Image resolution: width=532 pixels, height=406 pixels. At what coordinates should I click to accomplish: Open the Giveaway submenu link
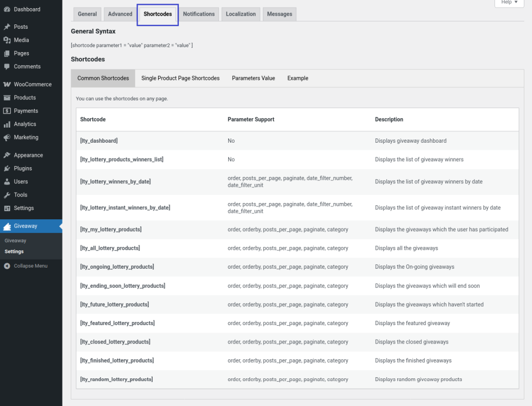coord(15,240)
